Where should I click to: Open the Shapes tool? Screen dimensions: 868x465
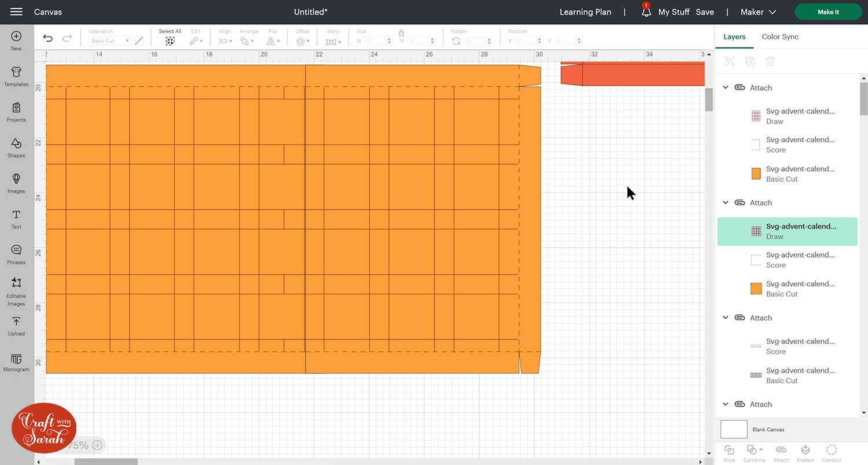coord(16,147)
